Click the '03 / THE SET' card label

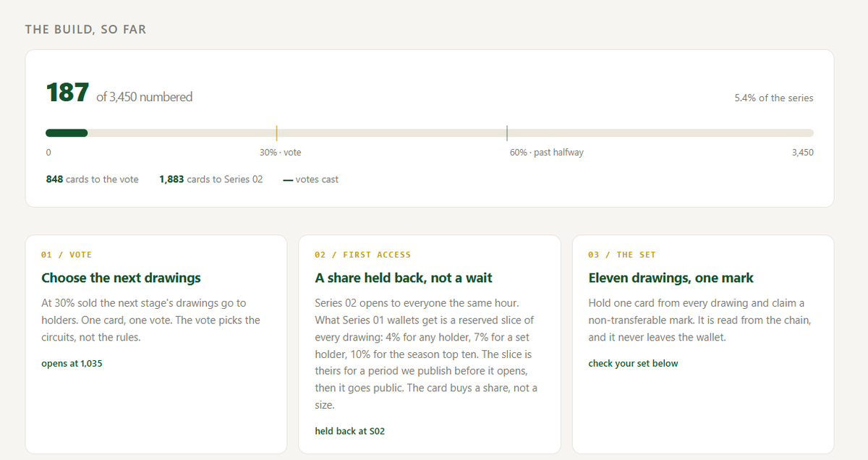[x=623, y=255]
